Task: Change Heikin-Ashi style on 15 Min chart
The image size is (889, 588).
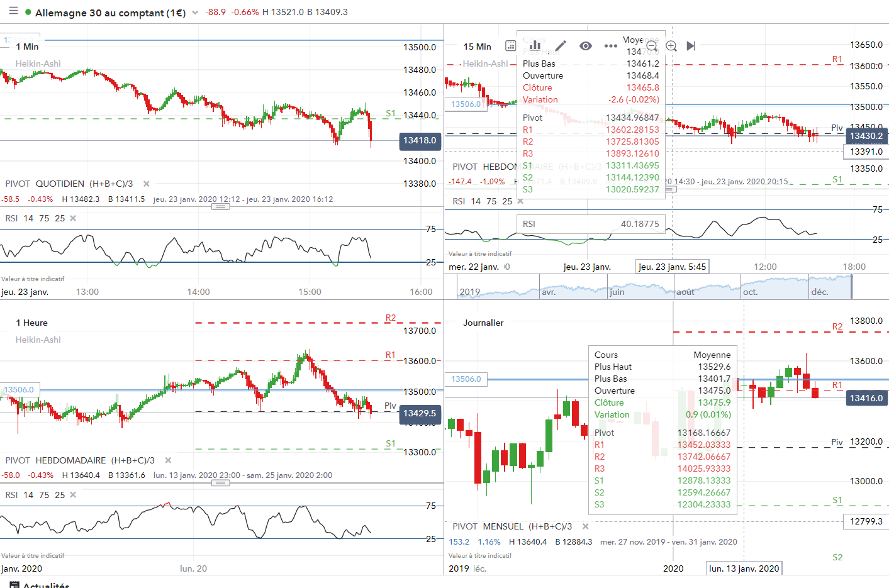Action: coord(486,64)
